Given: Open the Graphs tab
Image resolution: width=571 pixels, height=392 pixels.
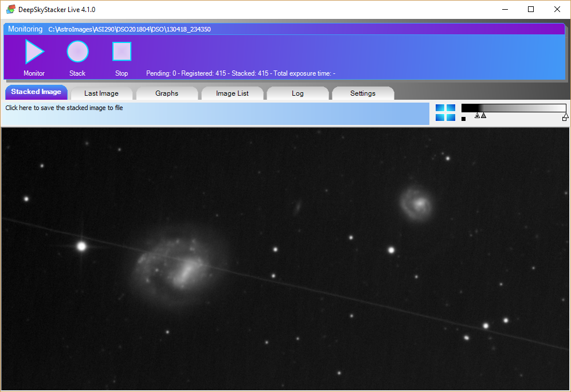Looking at the screenshot, I should click(x=167, y=93).
